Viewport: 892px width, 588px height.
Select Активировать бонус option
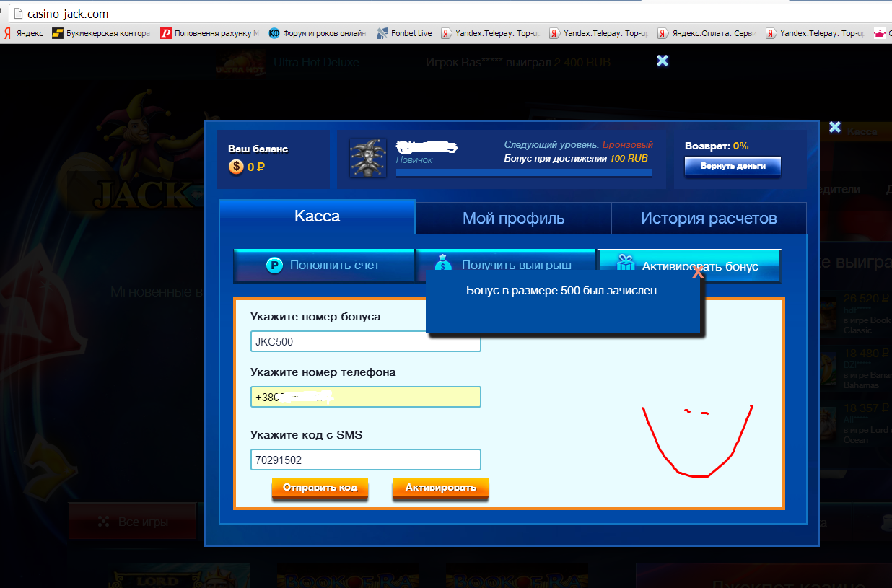tap(688, 266)
